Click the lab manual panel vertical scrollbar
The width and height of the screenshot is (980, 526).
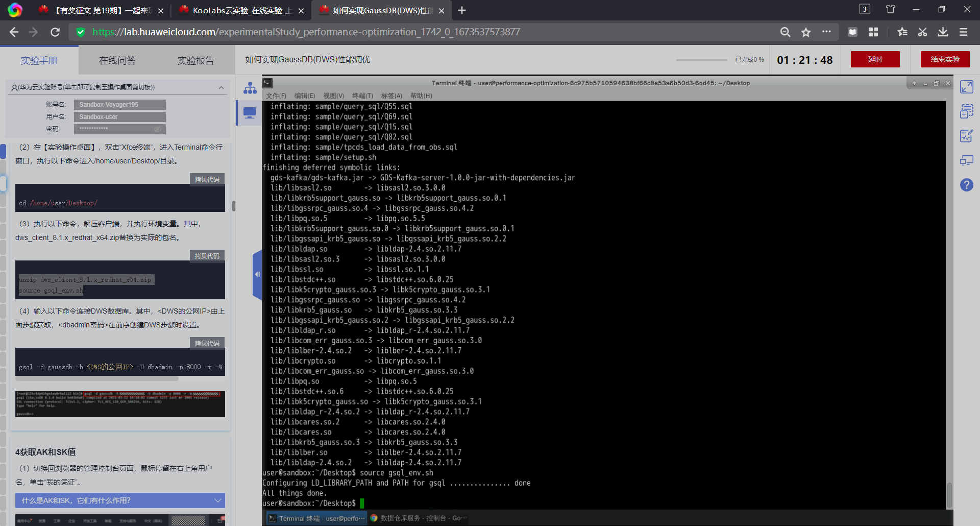[233, 206]
